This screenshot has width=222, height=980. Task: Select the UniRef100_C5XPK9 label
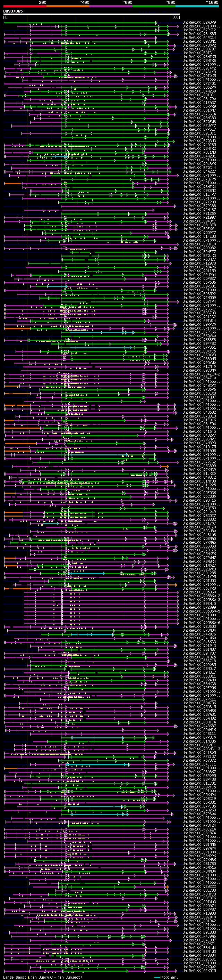(x=199, y=106)
